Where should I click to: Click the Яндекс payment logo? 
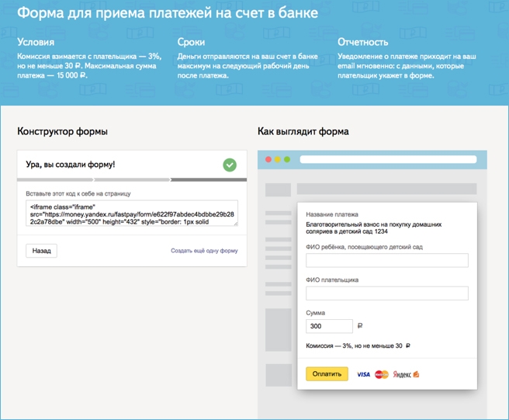(406, 374)
